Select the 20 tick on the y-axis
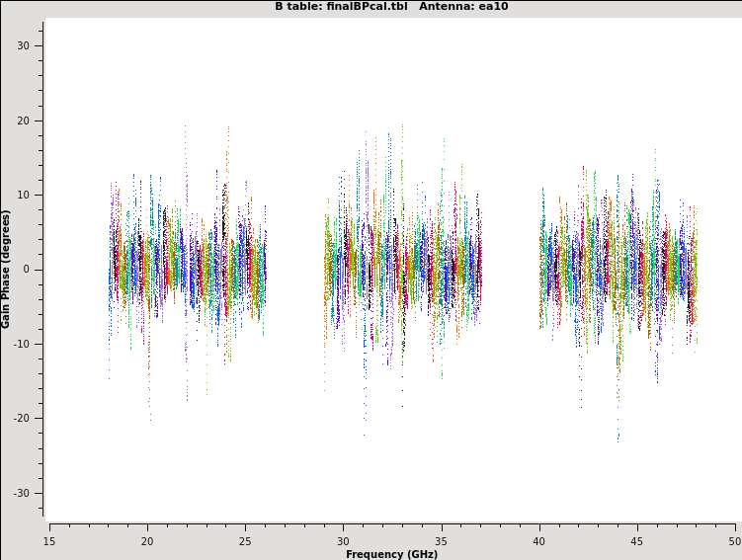Image resolution: width=742 pixels, height=560 pixels. 23,120
